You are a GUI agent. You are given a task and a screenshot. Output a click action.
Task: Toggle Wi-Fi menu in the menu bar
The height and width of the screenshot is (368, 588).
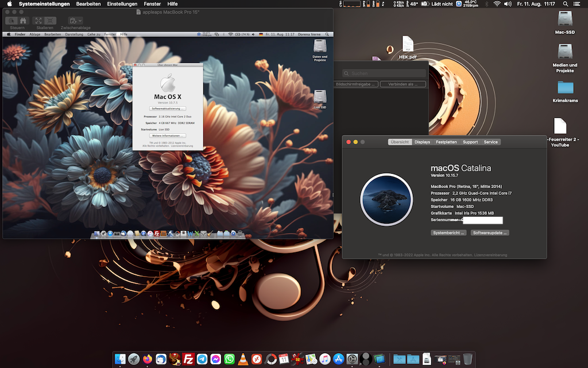pos(496,4)
